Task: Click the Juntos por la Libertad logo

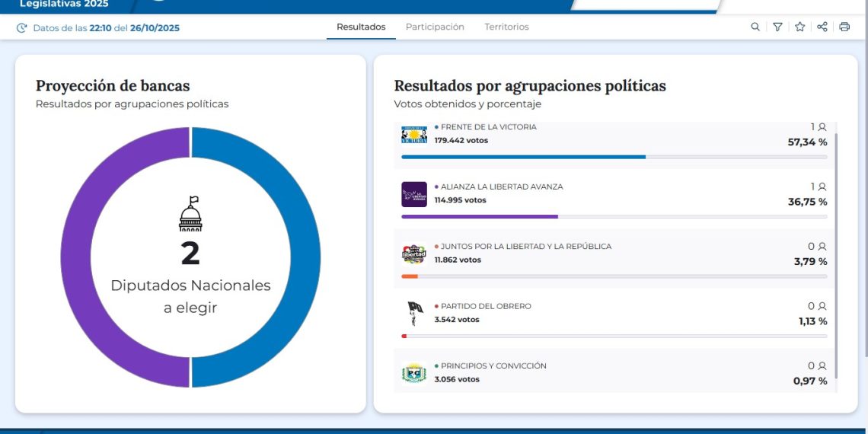Action: click(x=414, y=254)
